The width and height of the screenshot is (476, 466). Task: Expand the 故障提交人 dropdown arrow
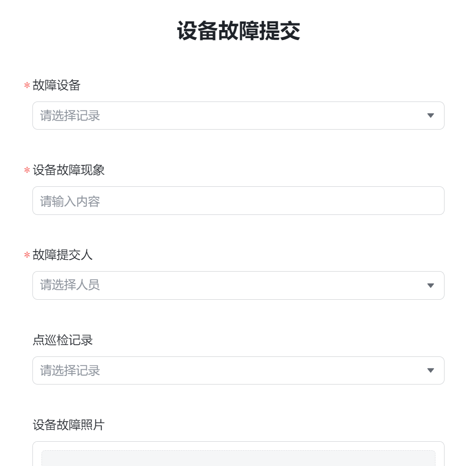tap(430, 285)
